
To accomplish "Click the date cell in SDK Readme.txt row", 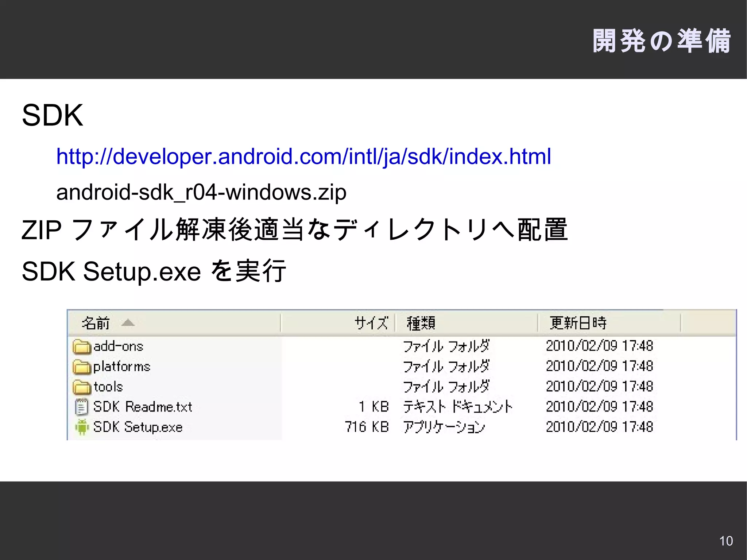I will click(x=599, y=406).
